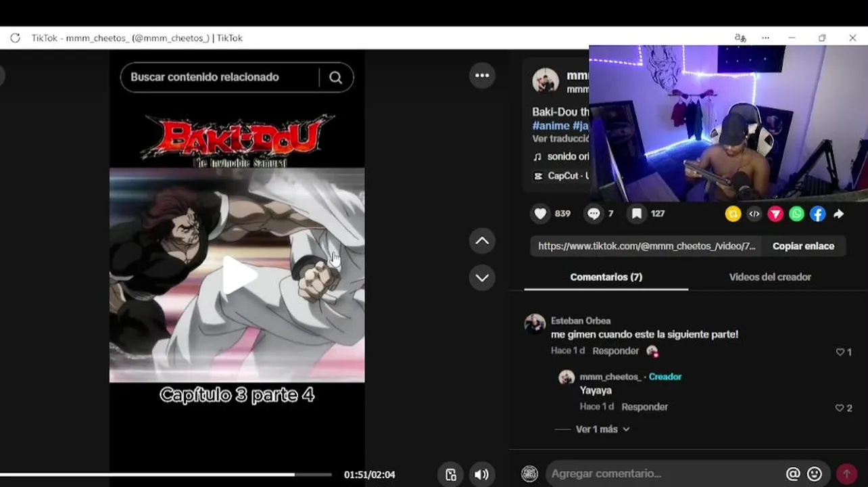
Task: Click the search magnifier icon
Action: pyautogui.click(x=335, y=77)
